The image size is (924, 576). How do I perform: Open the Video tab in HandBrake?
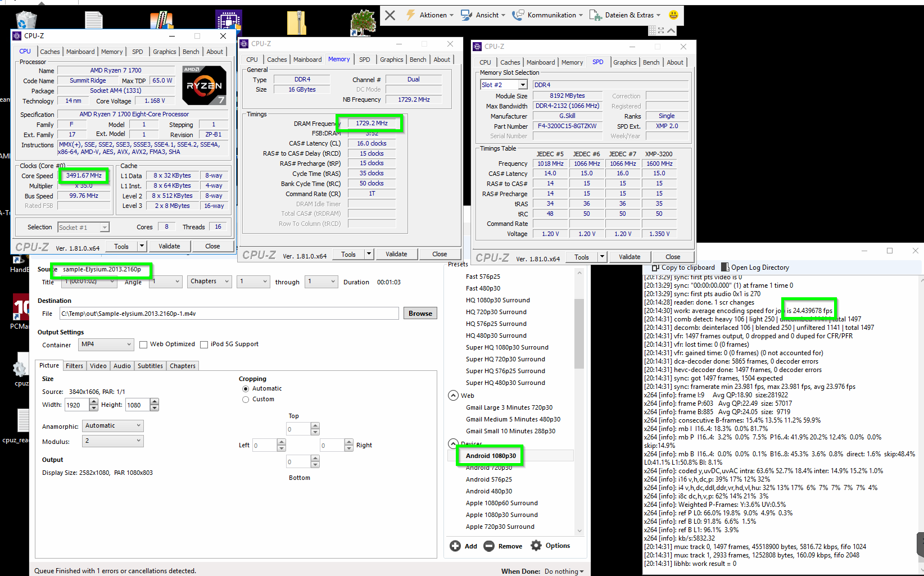point(98,366)
